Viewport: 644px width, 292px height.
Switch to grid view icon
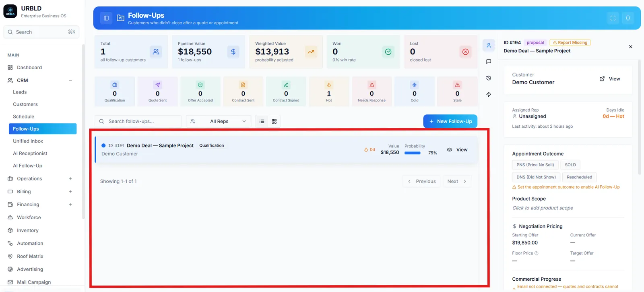[x=274, y=121]
